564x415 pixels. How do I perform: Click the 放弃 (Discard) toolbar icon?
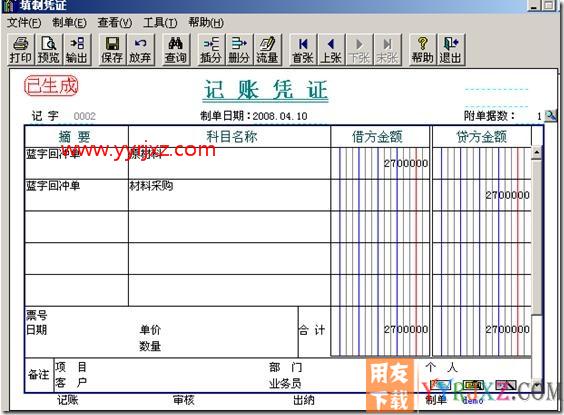tap(140, 50)
